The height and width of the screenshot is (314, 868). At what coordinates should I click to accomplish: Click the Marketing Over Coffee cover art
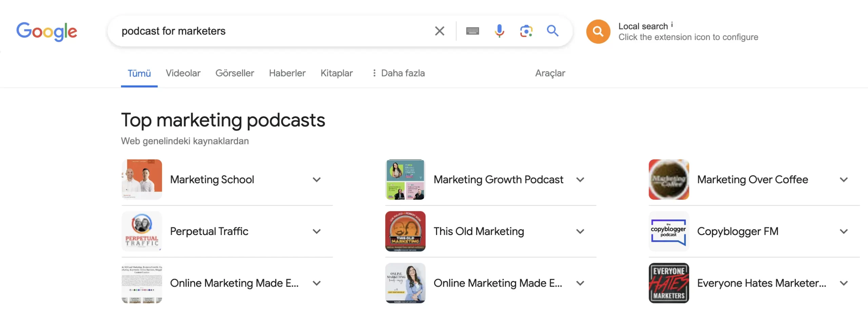669,179
